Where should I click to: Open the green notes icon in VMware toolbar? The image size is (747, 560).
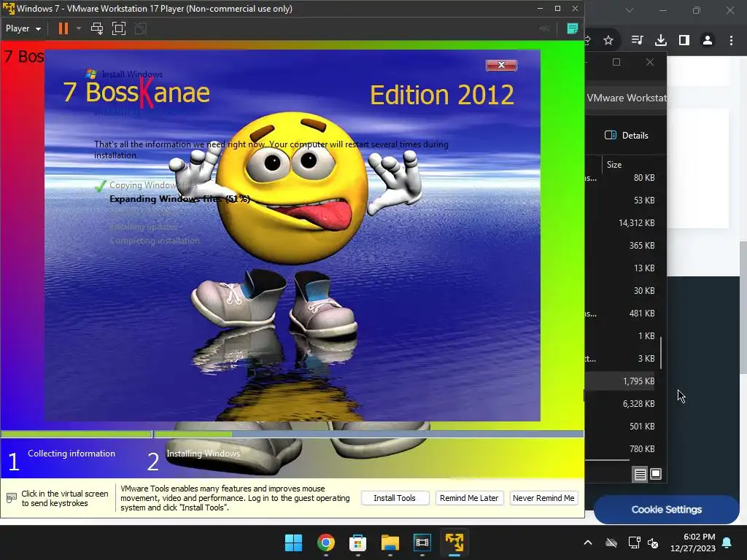(572, 28)
